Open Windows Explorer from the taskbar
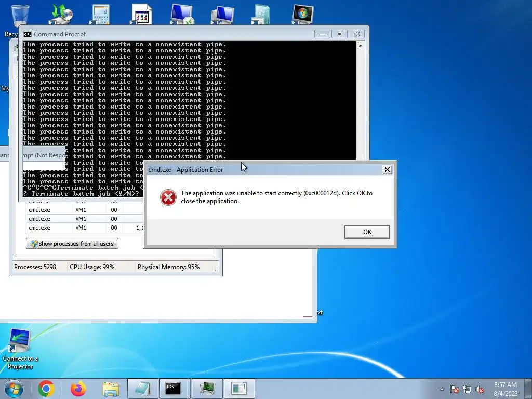This screenshot has width=532, height=399. 111,389
